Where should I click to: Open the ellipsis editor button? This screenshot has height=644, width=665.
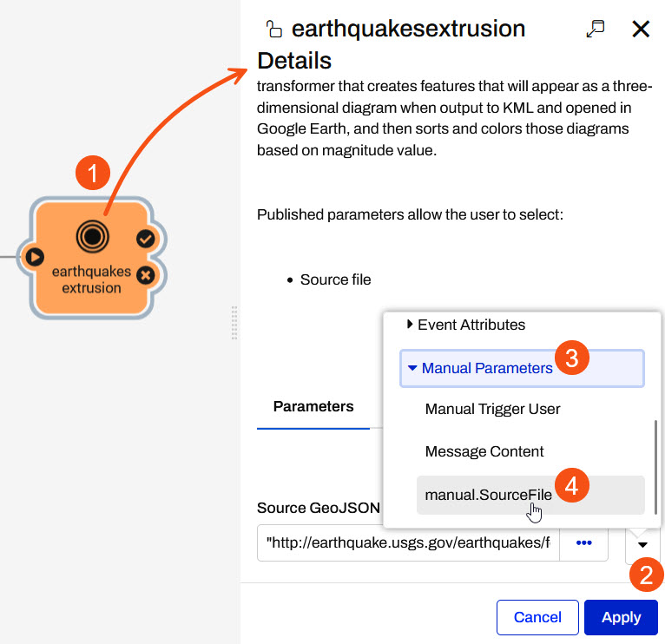(x=583, y=542)
